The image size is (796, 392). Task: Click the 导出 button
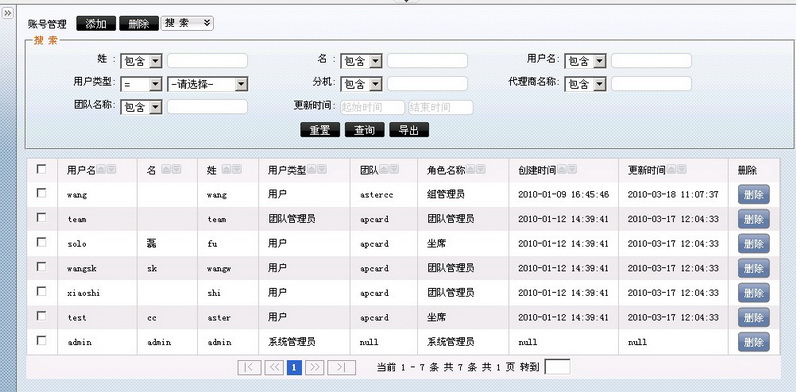(409, 130)
